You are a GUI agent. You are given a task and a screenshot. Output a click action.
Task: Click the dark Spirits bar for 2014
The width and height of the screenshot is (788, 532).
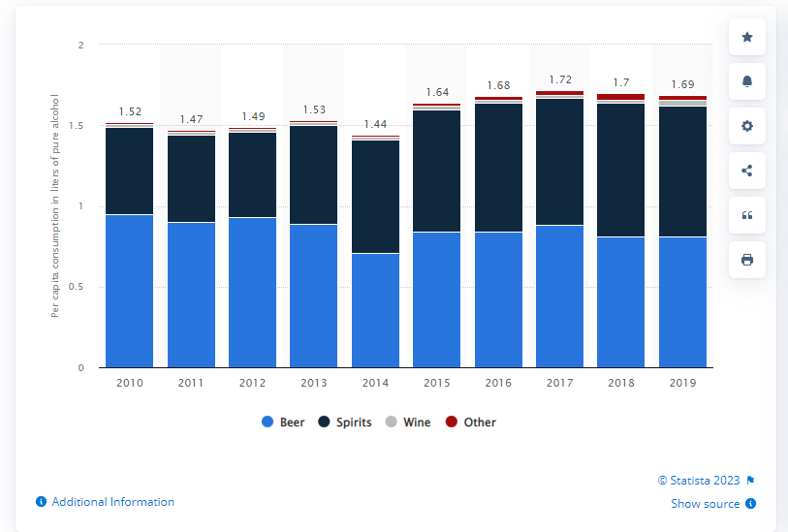[x=375, y=197]
